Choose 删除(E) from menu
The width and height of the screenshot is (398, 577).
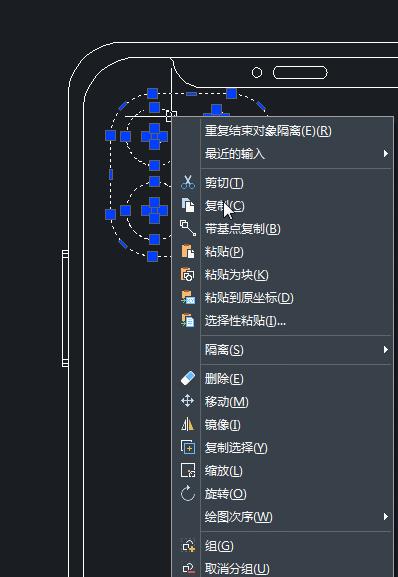coord(283,378)
